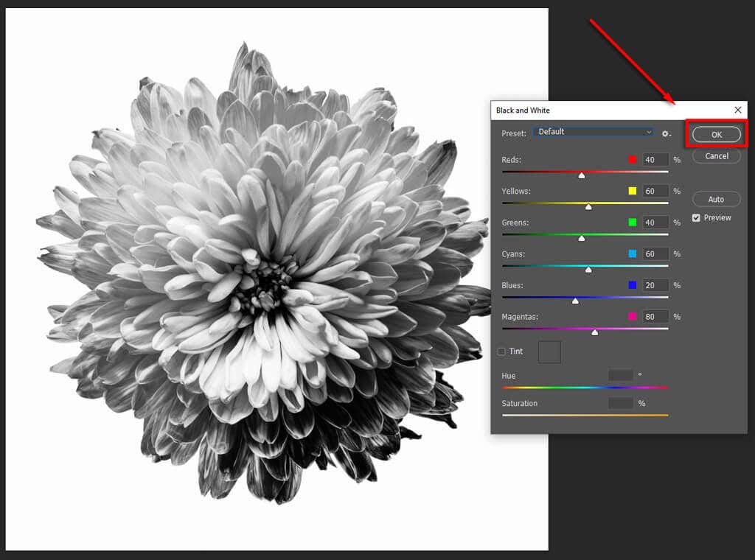Click the blue color square for Blues
Image resolution: width=755 pixels, height=560 pixels.
633,285
